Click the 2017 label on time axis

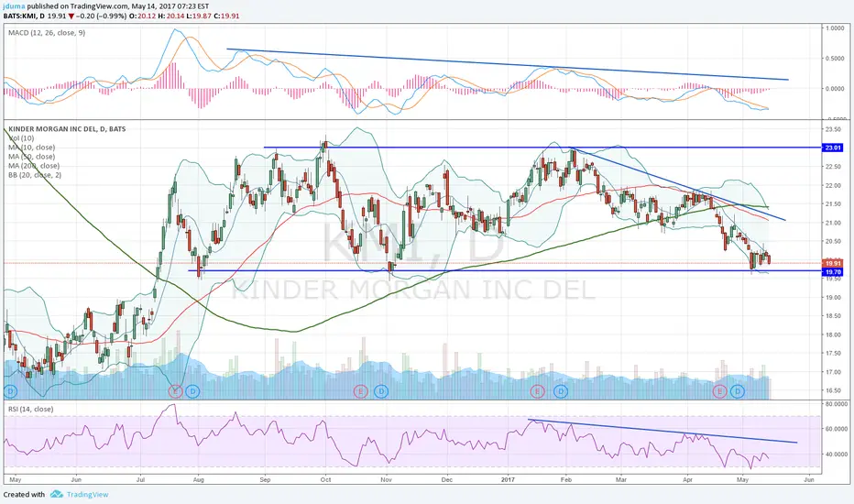(508, 480)
